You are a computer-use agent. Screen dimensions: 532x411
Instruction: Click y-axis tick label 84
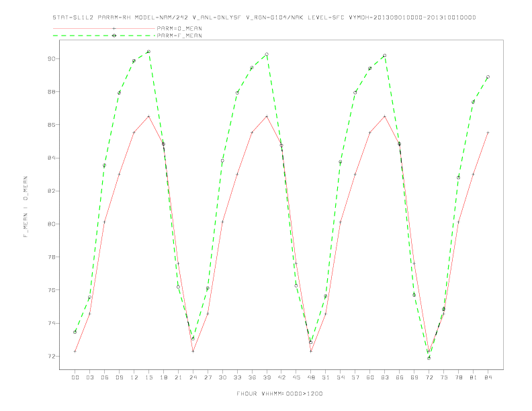point(51,158)
